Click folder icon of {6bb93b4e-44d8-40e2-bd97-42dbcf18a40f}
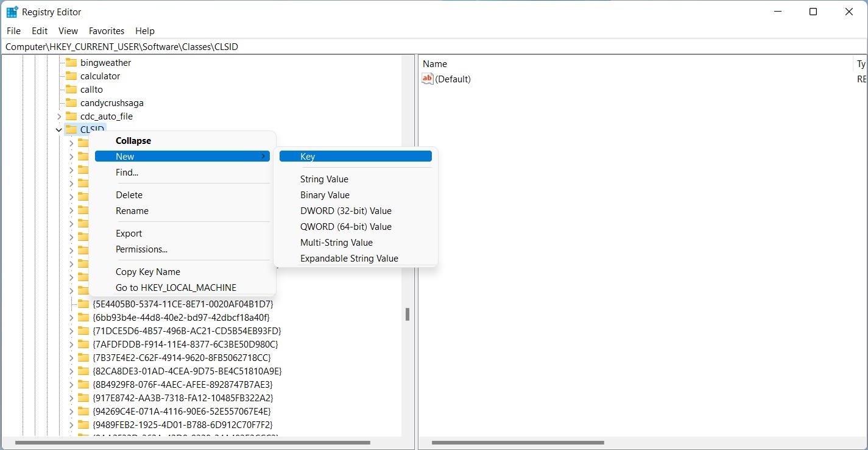 tap(83, 317)
